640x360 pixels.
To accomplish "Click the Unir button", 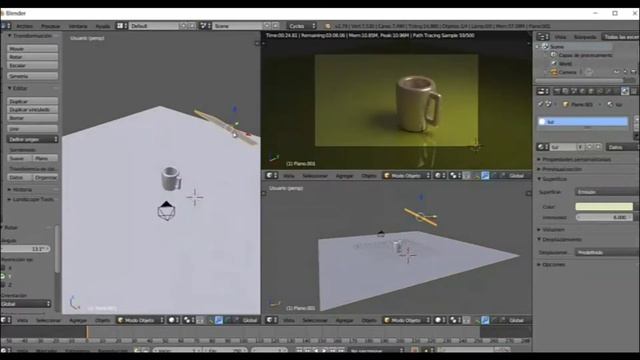I will click(x=32, y=129).
